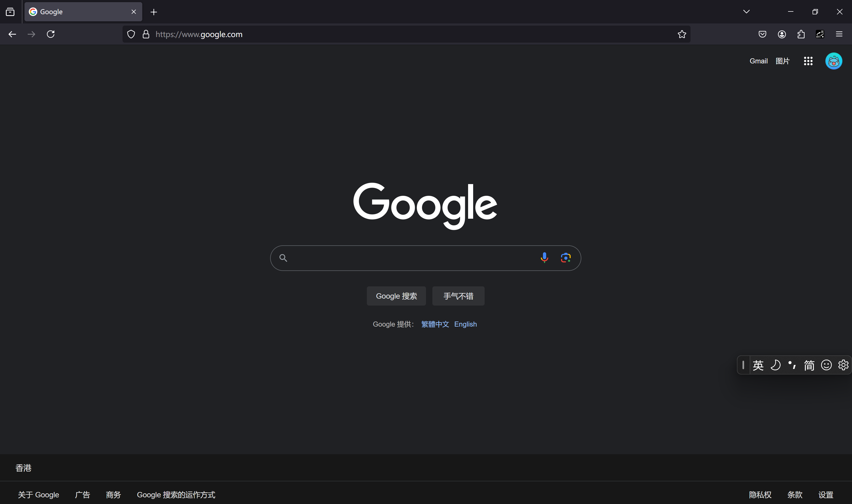The width and height of the screenshot is (852, 504).
Task: Click the voice search microphone icon
Action: click(x=544, y=258)
